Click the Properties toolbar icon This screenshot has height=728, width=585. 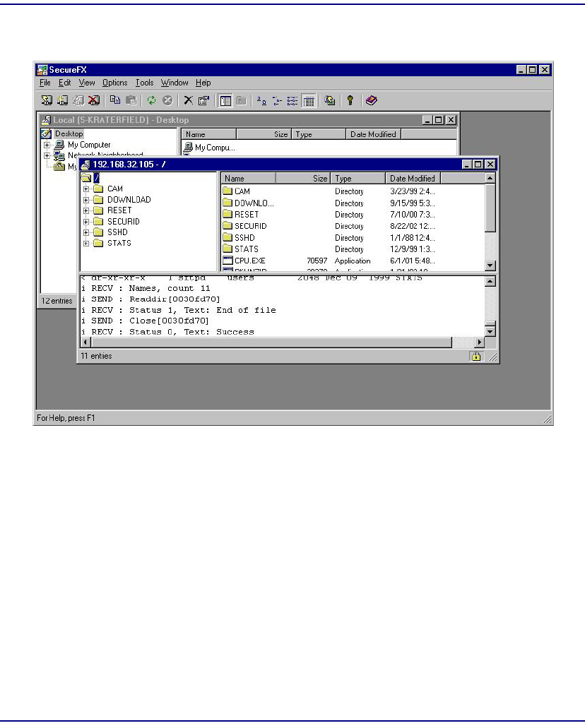pos(204,100)
